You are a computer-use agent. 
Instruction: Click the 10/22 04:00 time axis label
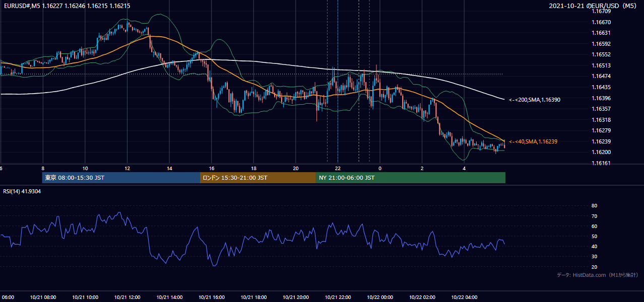tap(464, 297)
